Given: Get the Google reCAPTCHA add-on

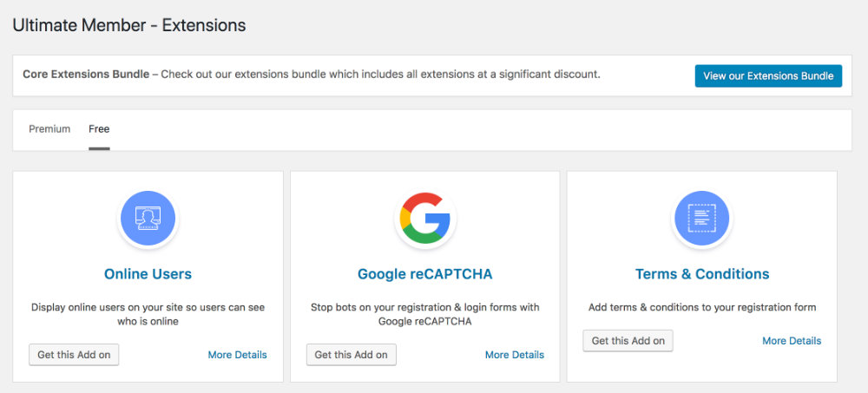Looking at the screenshot, I should coord(352,355).
